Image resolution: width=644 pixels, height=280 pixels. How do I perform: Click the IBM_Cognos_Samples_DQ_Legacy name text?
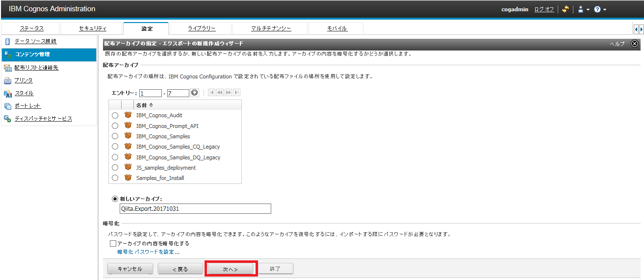[178, 157]
